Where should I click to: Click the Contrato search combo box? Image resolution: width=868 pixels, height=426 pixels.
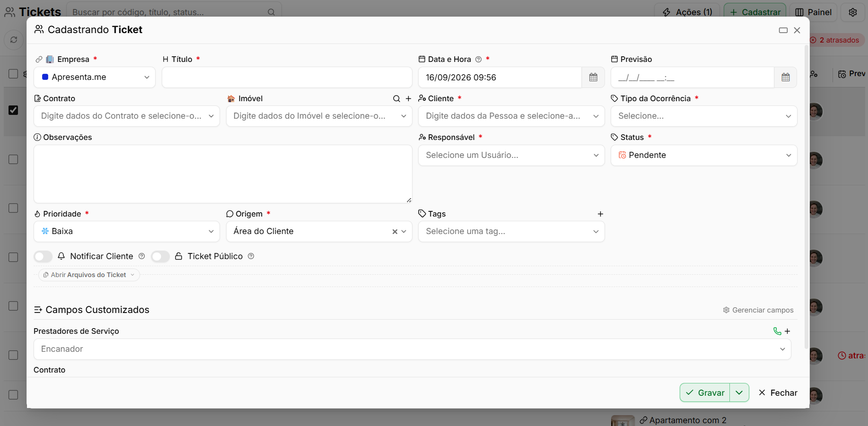click(127, 116)
